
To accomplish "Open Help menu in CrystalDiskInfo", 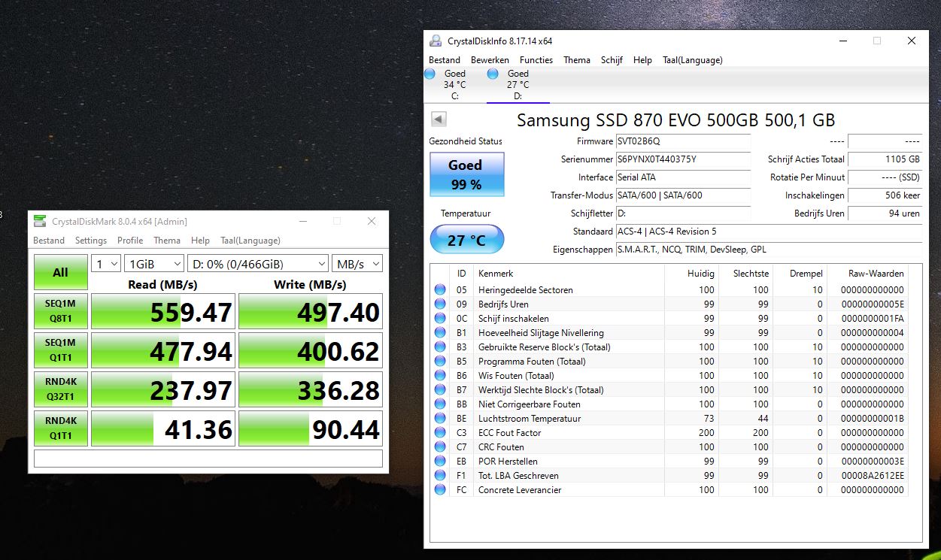I will click(642, 60).
